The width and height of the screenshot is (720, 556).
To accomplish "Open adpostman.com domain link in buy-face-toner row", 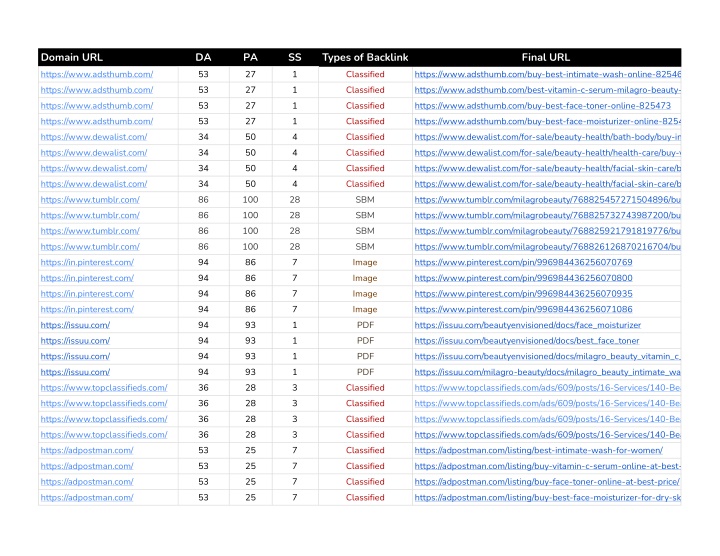I will pos(87,482).
